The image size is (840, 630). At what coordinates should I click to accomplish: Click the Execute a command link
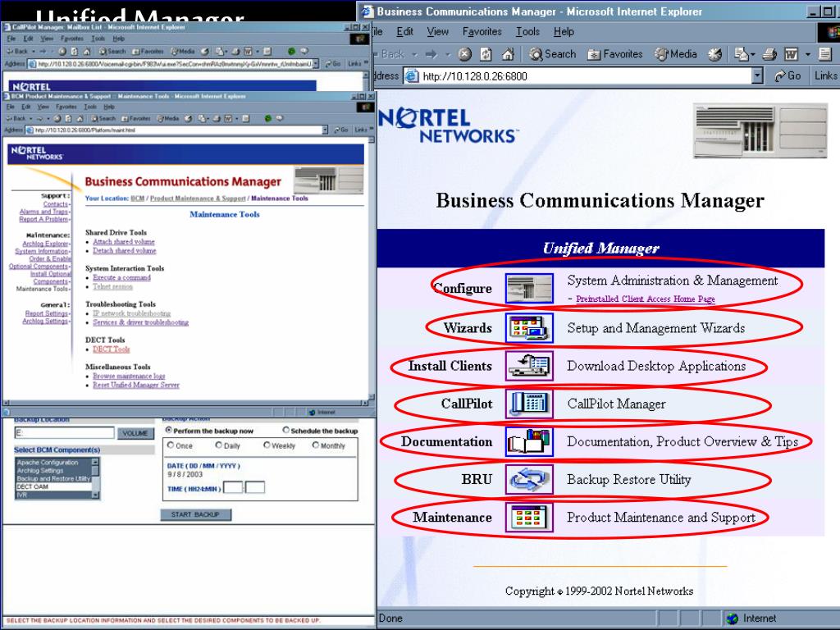(121, 277)
